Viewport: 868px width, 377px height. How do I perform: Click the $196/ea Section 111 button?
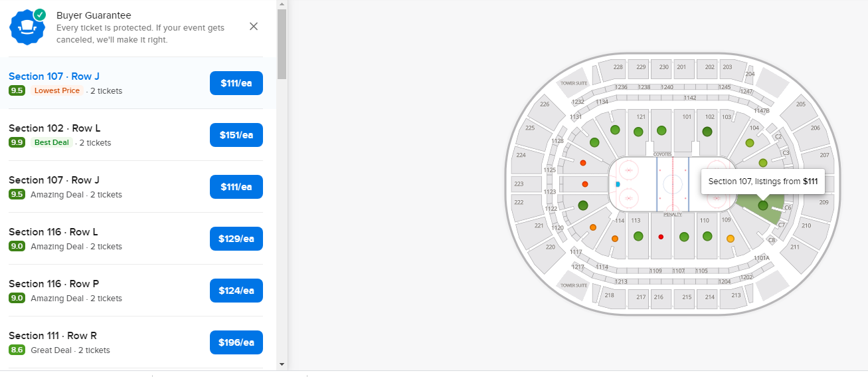236,342
